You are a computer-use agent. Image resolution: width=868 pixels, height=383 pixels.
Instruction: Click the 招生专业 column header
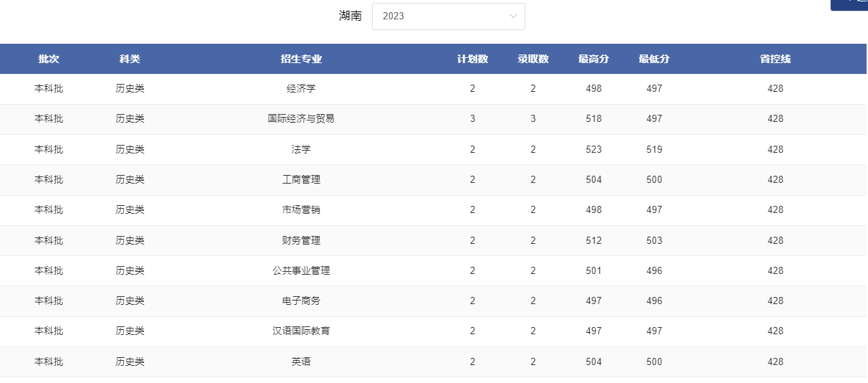[x=301, y=59]
